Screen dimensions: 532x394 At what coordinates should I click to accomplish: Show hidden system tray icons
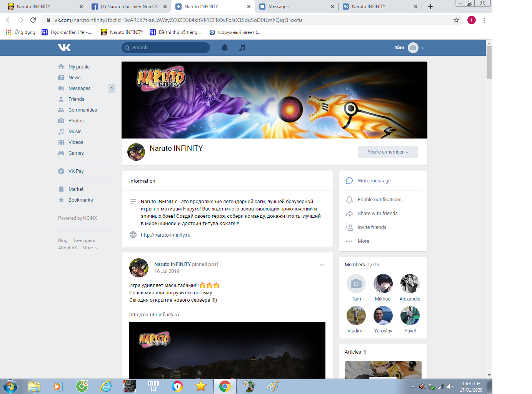(413, 387)
